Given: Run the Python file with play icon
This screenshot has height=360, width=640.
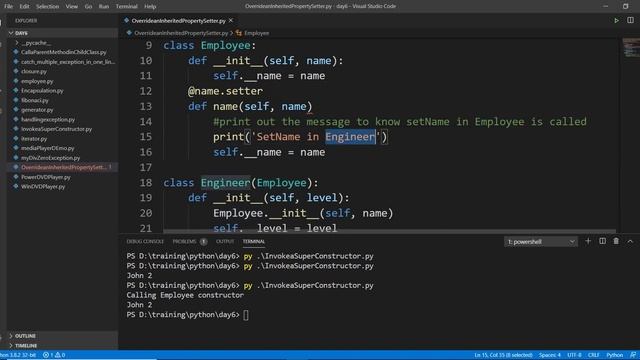Looking at the screenshot, I should (x=616, y=20).
